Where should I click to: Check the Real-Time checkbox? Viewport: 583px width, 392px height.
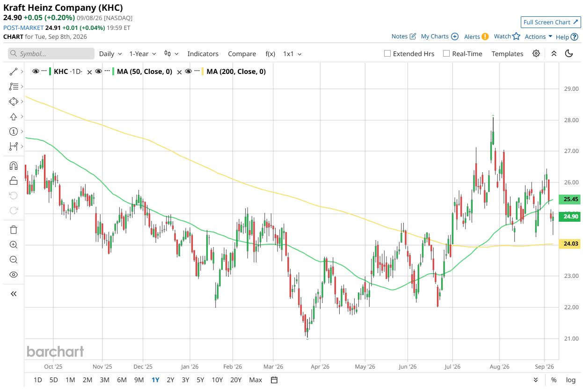[446, 53]
